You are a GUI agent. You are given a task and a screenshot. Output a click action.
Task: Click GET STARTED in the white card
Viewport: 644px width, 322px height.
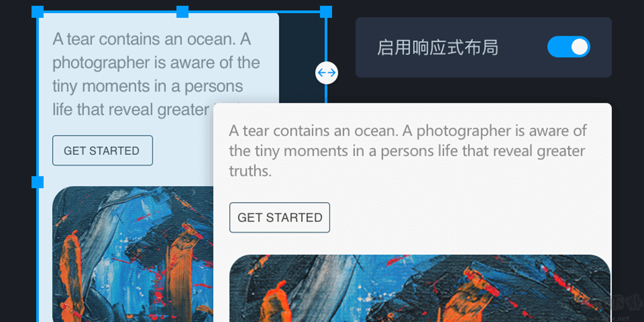click(x=280, y=217)
